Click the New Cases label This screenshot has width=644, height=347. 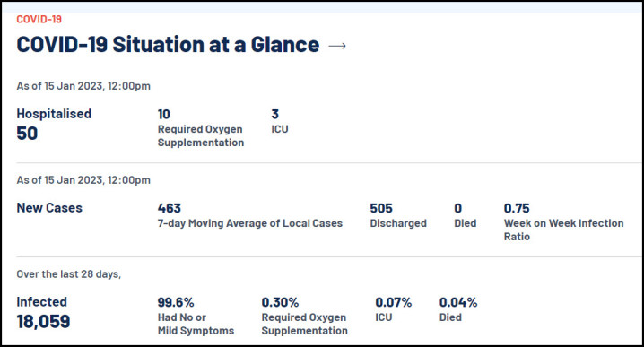click(x=49, y=208)
